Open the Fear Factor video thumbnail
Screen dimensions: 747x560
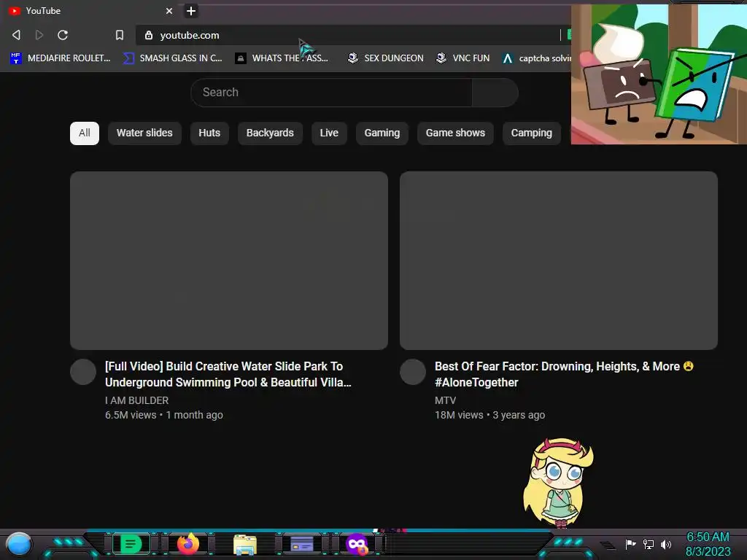[x=558, y=260]
